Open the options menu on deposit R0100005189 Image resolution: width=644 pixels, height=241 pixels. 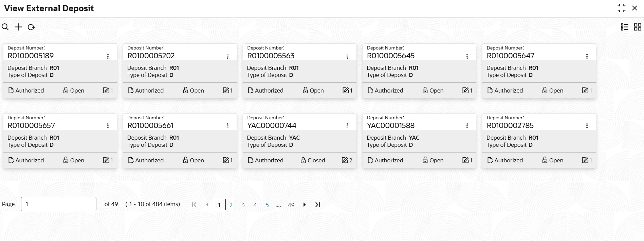coord(108,56)
